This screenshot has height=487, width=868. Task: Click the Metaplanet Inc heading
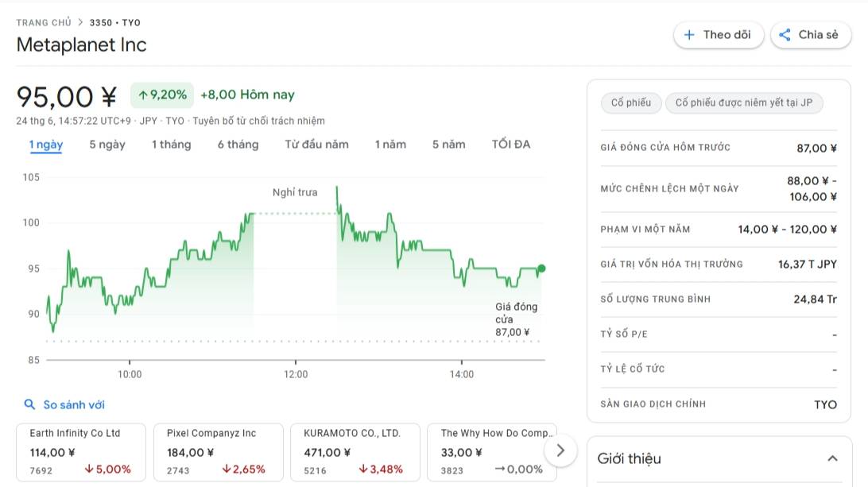[x=81, y=44]
